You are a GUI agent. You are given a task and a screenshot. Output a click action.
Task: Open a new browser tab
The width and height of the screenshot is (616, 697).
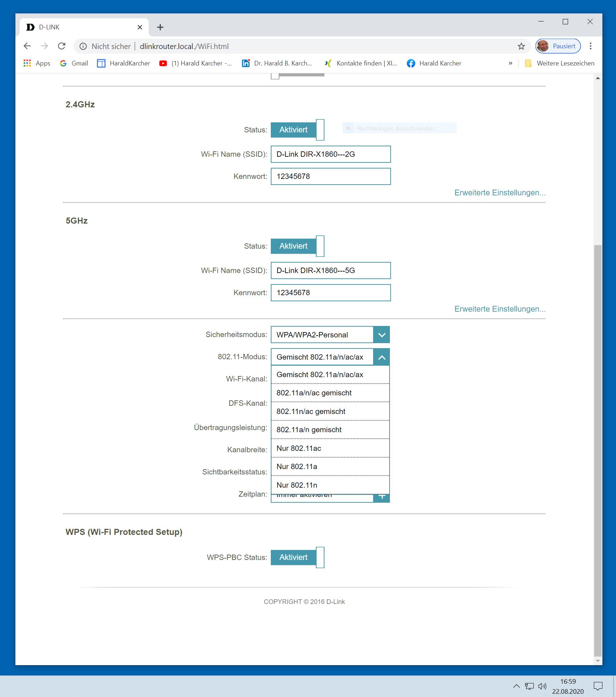pyautogui.click(x=160, y=27)
